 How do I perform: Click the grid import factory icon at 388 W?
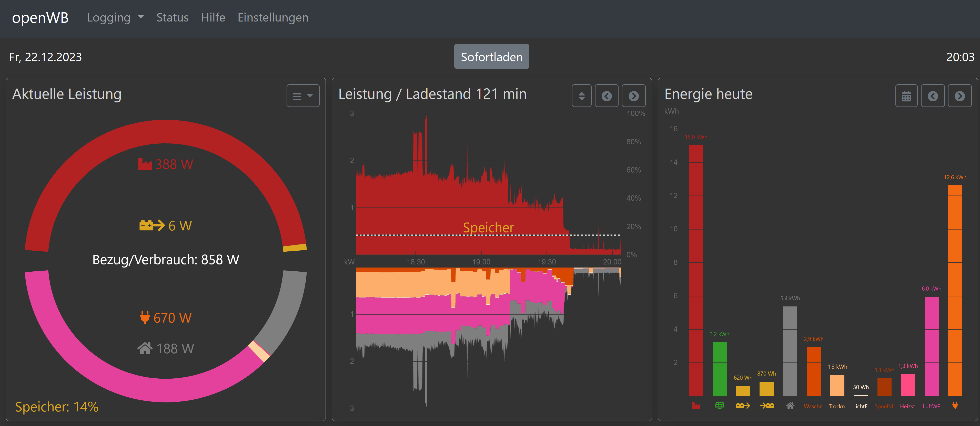pyautogui.click(x=145, y=164)
